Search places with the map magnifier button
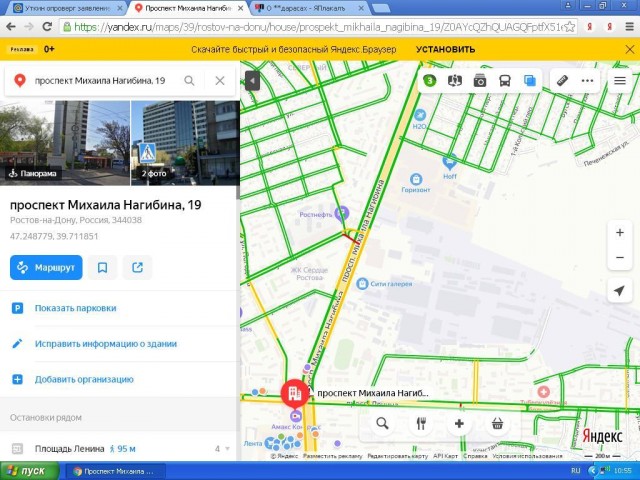The image size is (640, 480). 382,424
